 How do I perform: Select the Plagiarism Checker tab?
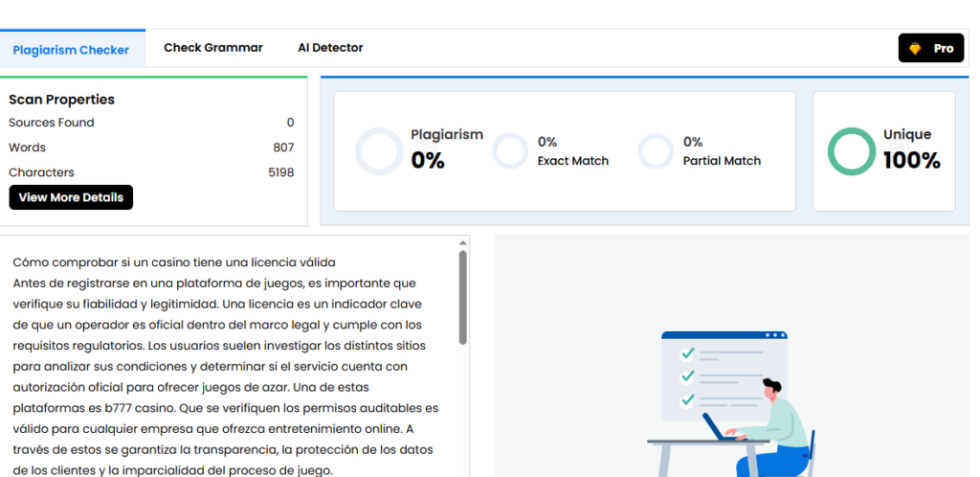tap(72, 50)
